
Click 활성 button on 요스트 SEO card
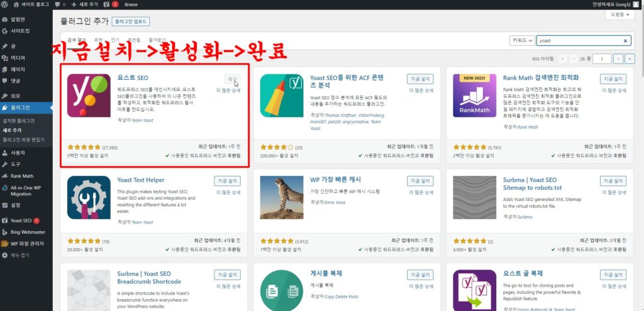(x=233, y=79)
